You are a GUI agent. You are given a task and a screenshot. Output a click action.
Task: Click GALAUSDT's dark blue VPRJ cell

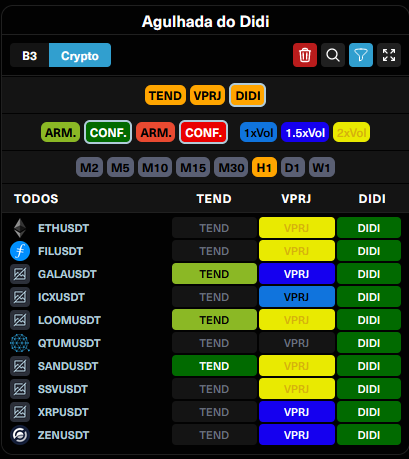[x=297, y=274]
